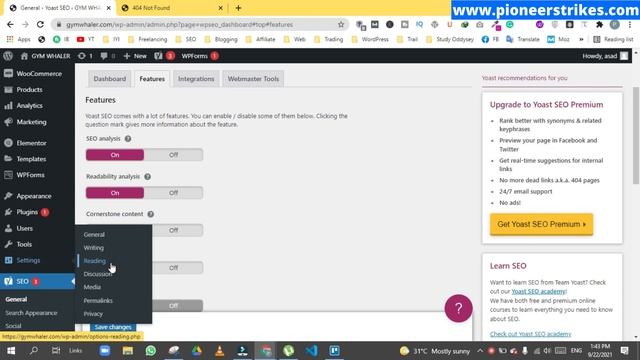Open Blogging bookmark folder
Screen dimensions: 640x360
221,39
